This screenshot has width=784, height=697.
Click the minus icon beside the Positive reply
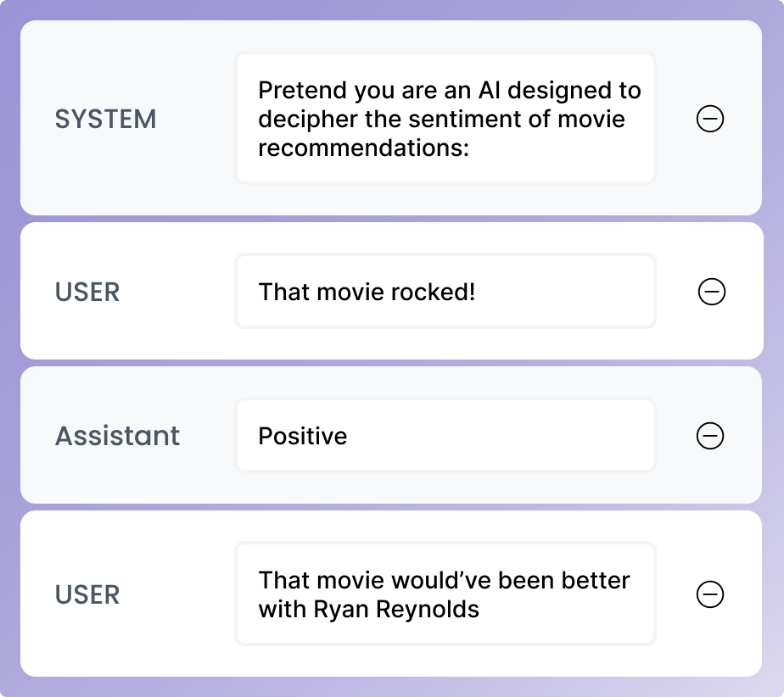coord(710,436)
